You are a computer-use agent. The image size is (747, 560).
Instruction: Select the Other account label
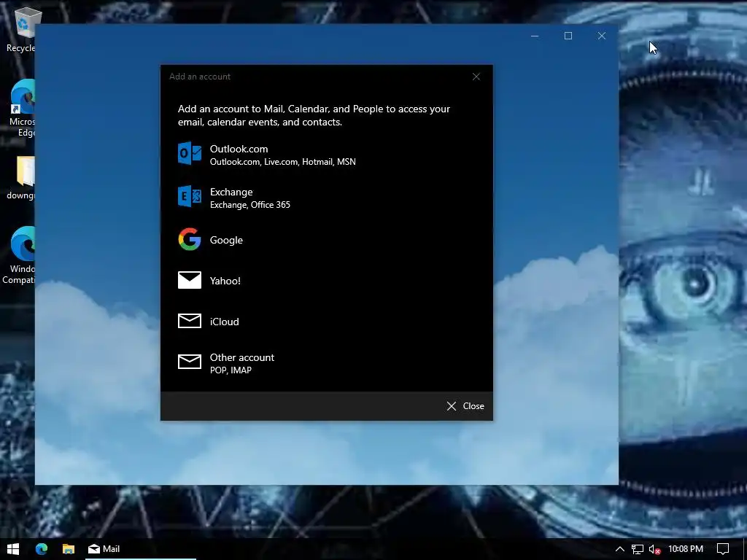click(242, 357)
